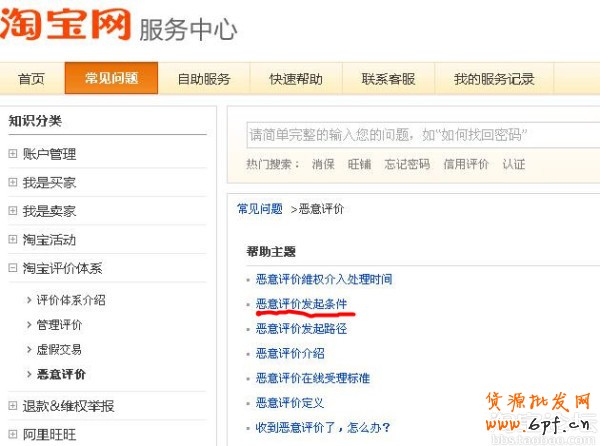The image size is (600, 446).
Task: Select hot search keyword 忘记密码
Action: point(405,164)
